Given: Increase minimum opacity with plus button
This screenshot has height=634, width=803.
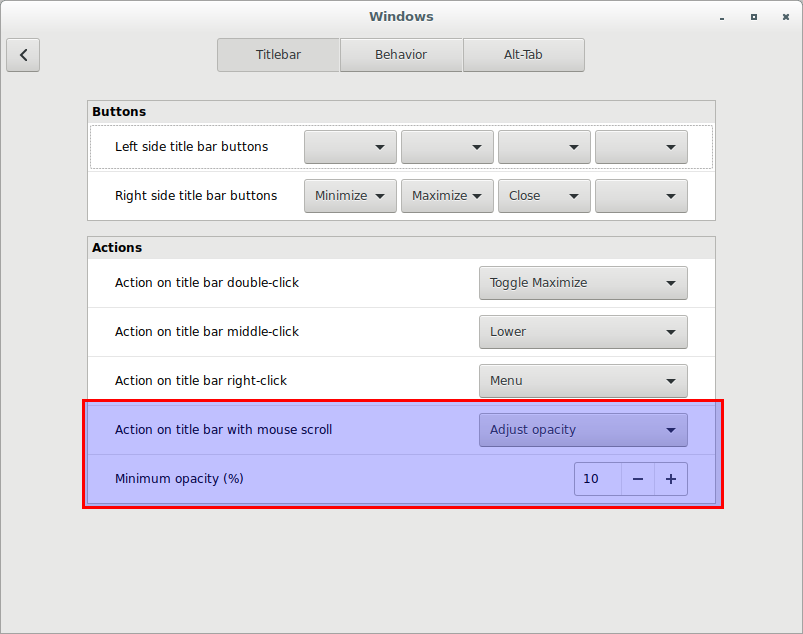Looking at the screenshot, I should 671,479.
